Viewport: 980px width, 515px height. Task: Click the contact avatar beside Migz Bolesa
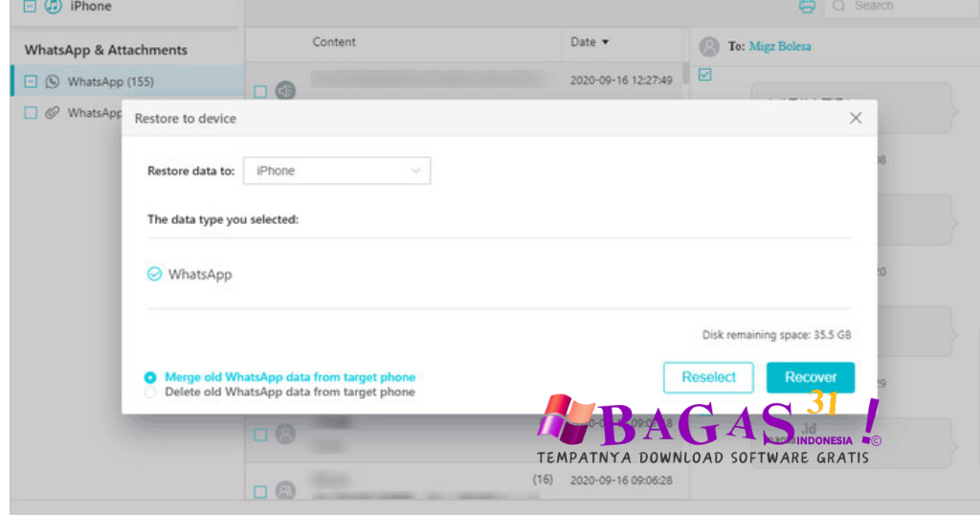point(709,46)
